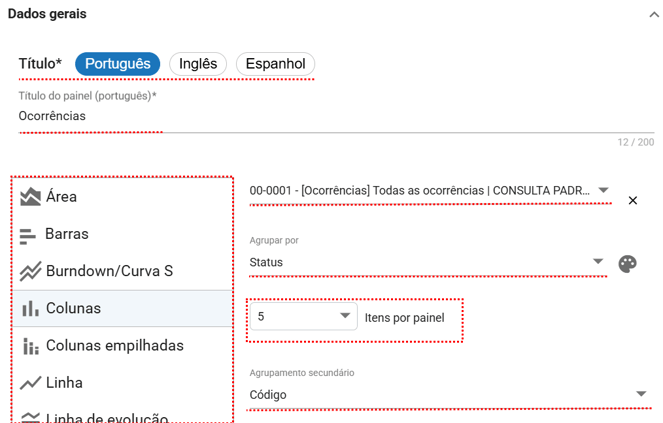Screen dimensions: 663x423
Task: Pick the Burndown/Curva S chart icon
Action: pos(30,271)
